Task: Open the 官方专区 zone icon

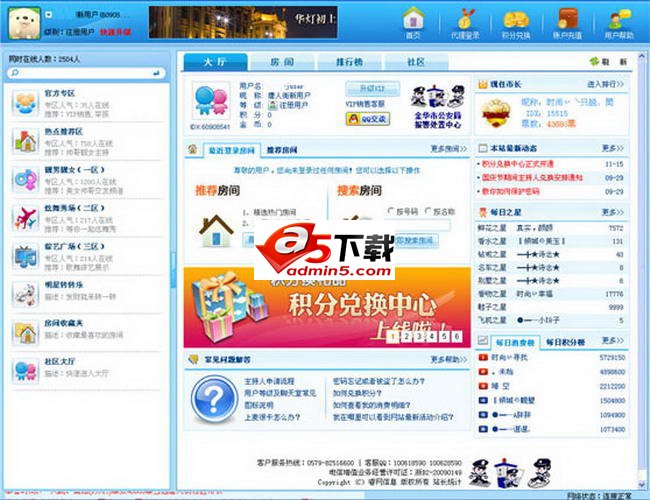Action: [x=25, y=102]
